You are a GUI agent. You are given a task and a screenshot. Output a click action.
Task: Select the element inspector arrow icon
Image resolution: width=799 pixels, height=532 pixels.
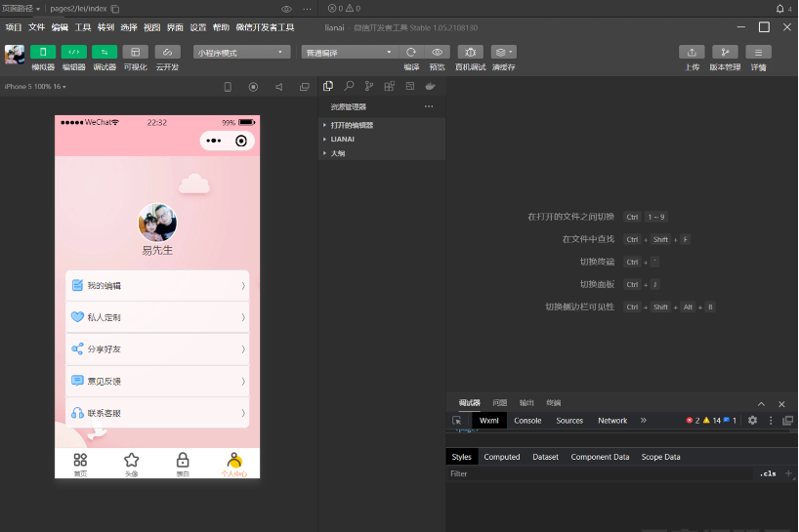coord(456,420)
